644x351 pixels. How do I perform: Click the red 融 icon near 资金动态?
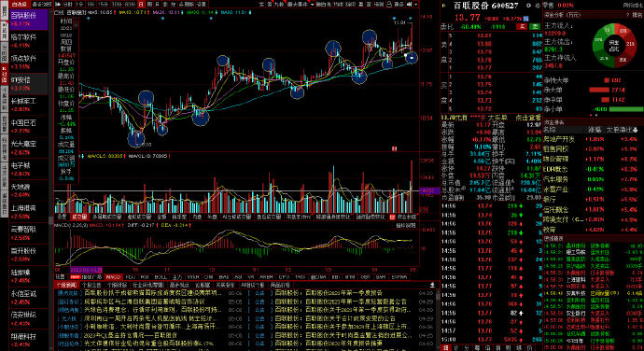point(392,217)
